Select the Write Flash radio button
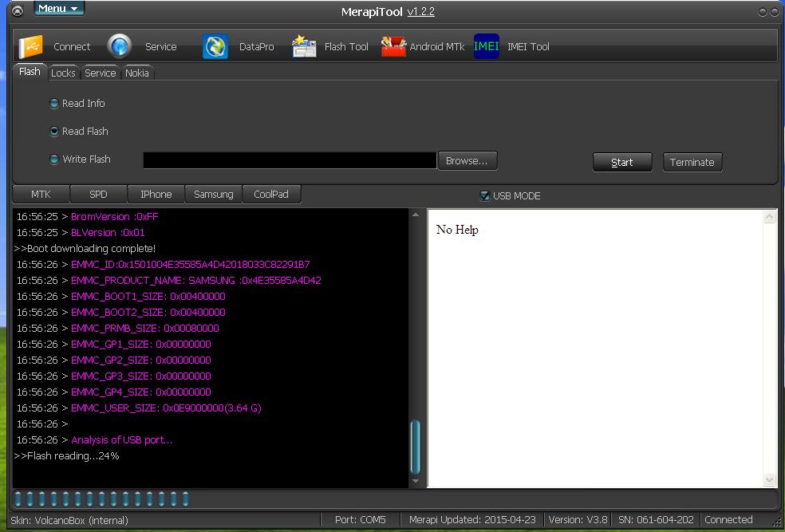This screenshot has height=532, width=785. click(x=54, y=160)
